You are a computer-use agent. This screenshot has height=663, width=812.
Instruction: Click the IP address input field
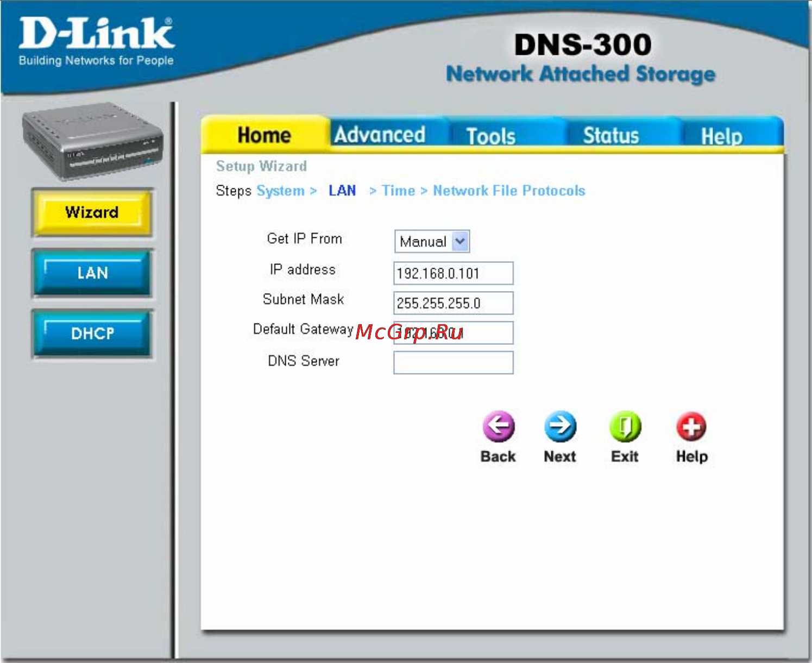point(454,273)
